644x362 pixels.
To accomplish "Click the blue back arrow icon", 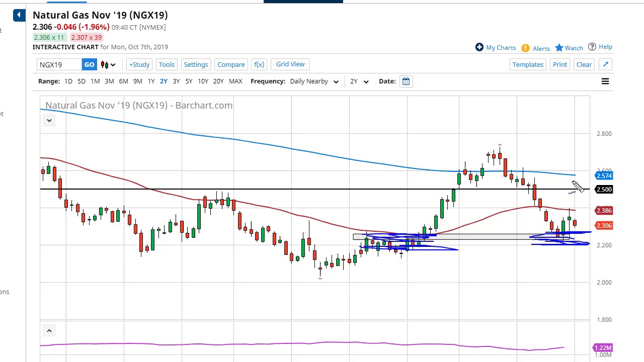I will coord(19,15).
